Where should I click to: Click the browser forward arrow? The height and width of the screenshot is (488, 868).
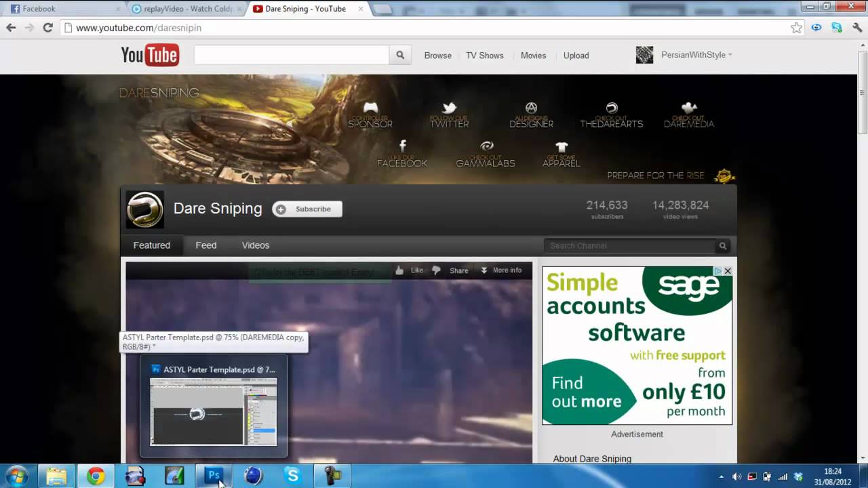29,28
